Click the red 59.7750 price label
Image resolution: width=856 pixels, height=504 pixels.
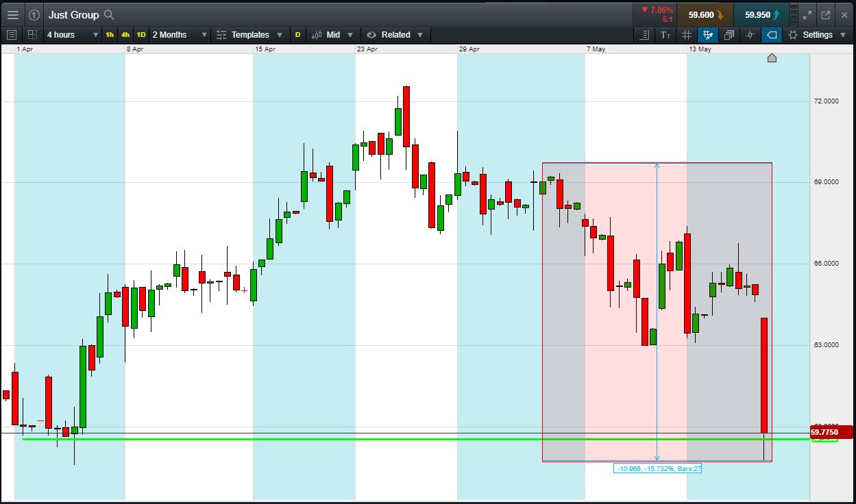[831, 432]
